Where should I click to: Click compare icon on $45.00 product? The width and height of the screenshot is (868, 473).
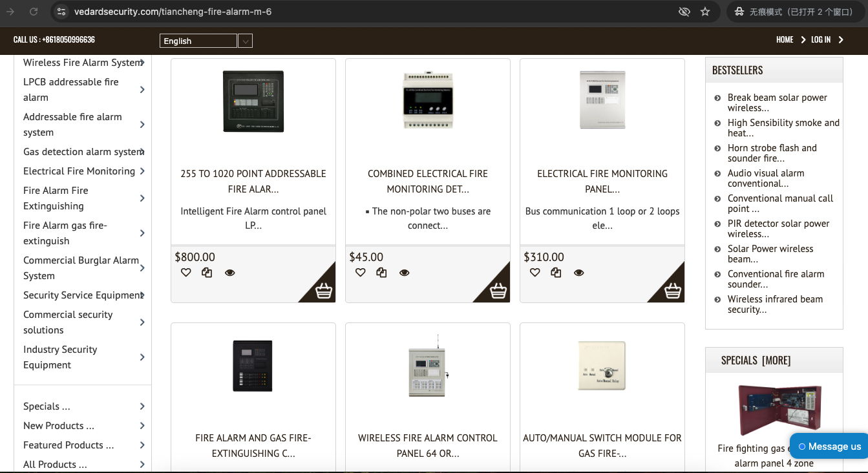(381, 273)
